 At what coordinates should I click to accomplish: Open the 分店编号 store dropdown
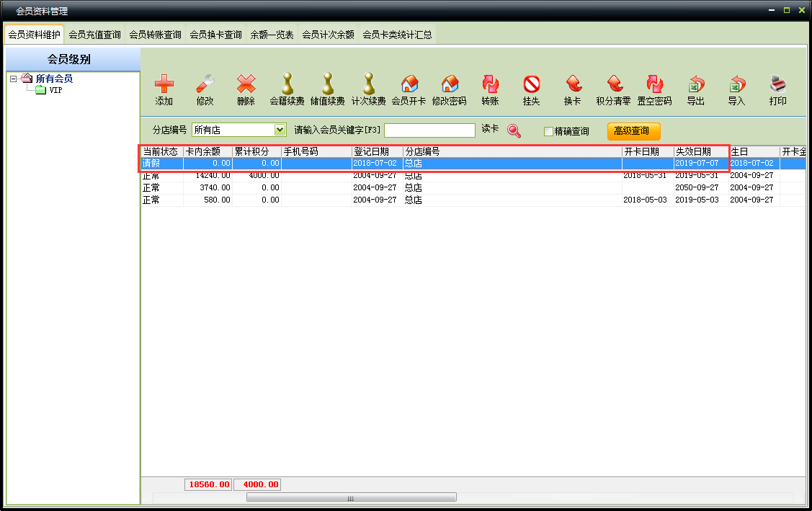point(280,130)
